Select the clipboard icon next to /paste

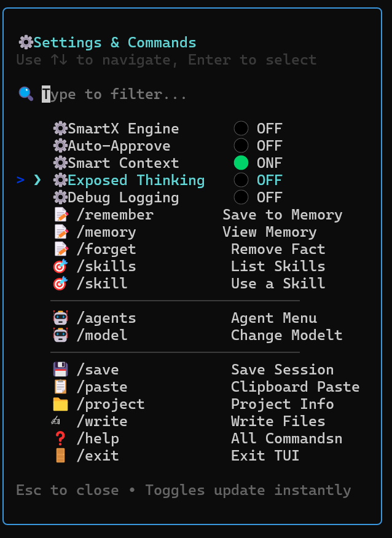[60, 386]
